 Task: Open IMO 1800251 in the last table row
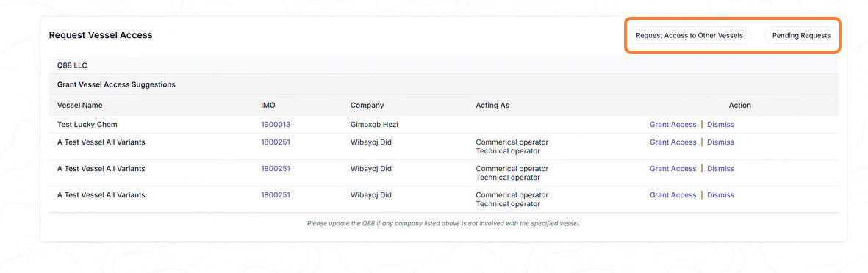pos(276,195)
